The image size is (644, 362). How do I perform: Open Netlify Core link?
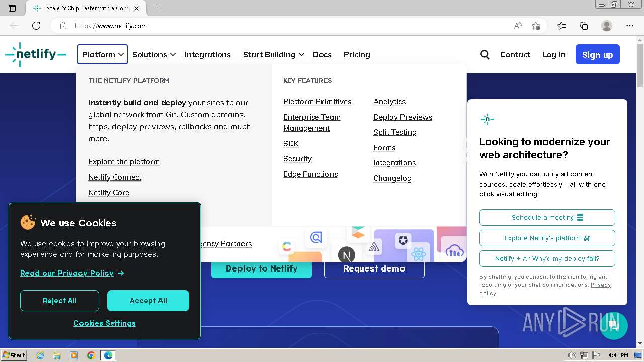coord(109,193)
